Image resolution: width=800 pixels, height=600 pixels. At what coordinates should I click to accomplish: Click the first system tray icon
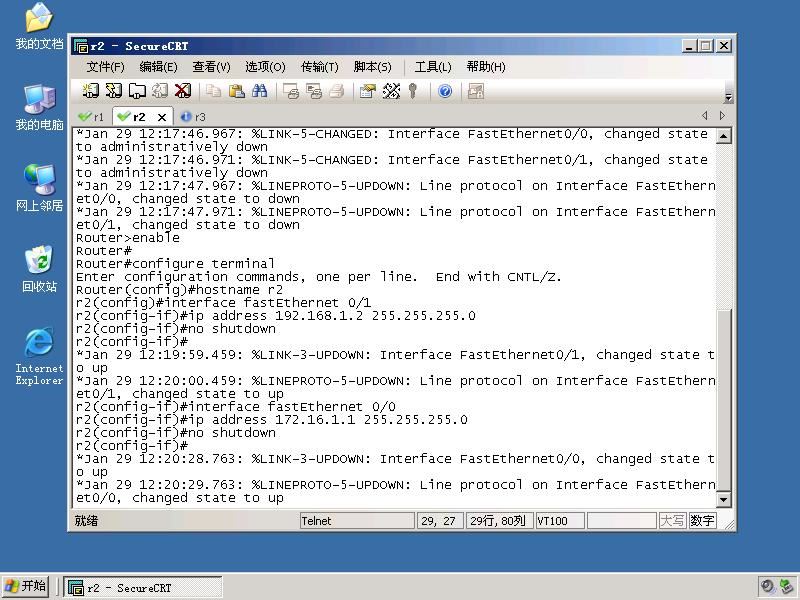767,587
